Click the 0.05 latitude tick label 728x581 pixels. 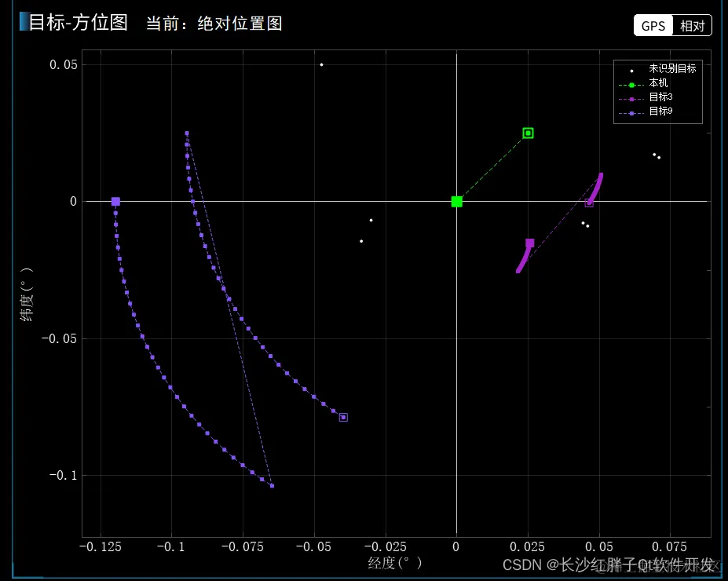click(x=63, y=64)
